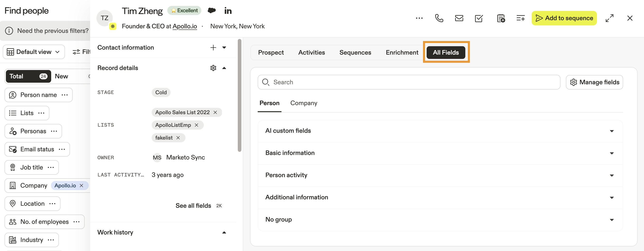Expand Contact information dropdown arrow
The height and width of the screenshot is (251, 644).
(x=224, y=48)
